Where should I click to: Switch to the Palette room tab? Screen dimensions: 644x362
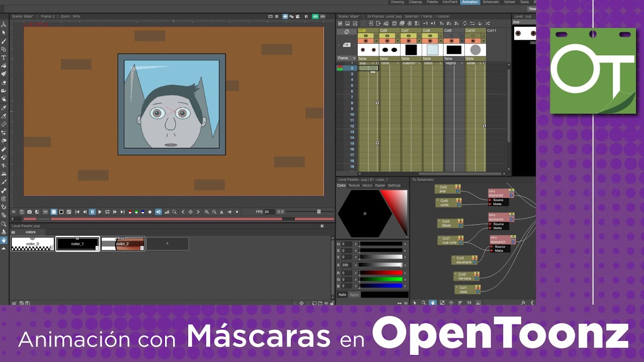(x=432, y=2)
